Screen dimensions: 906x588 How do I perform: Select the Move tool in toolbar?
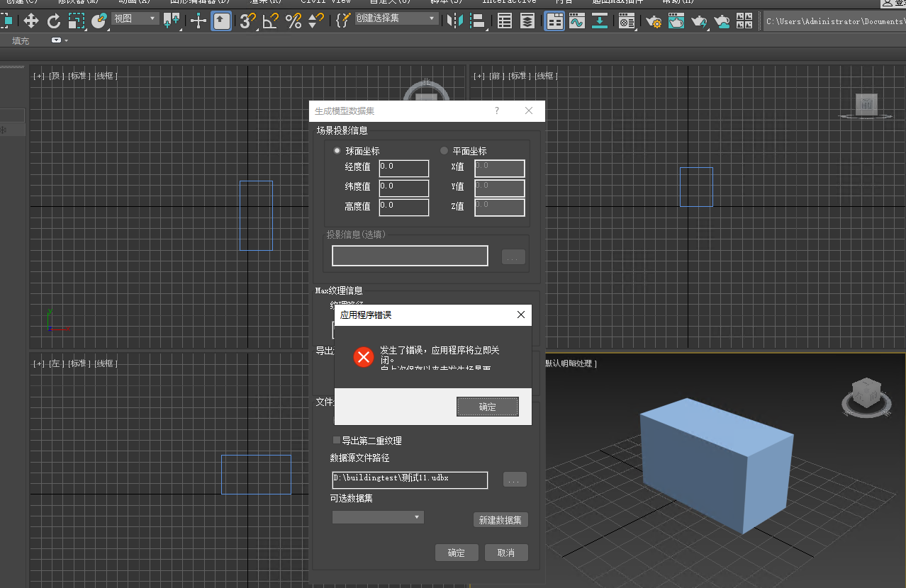tap(31, 21)
